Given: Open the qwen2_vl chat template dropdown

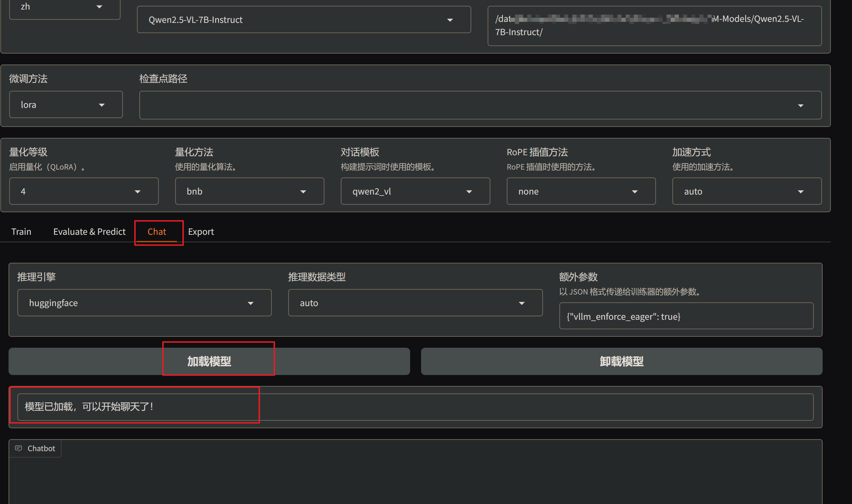Looking at the screenshot, I should (x=415, y=191).
